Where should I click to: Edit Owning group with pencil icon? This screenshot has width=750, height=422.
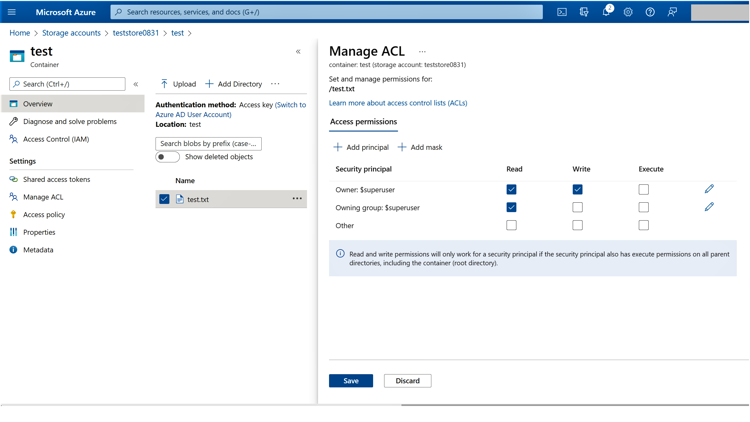click(x=709, y=207)
